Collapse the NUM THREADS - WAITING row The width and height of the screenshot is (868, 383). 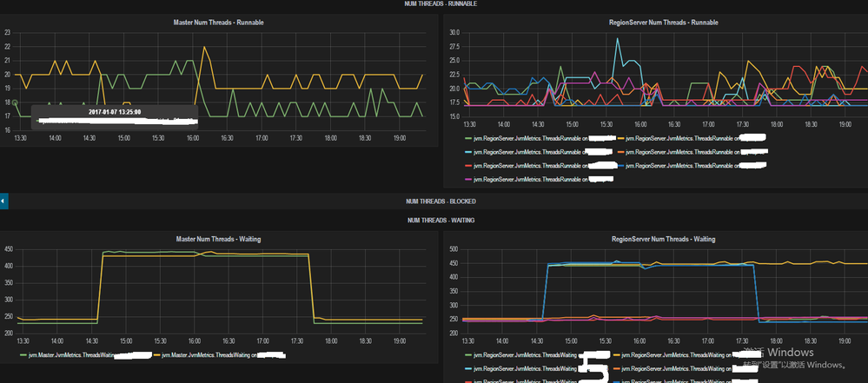click(441, 221)
